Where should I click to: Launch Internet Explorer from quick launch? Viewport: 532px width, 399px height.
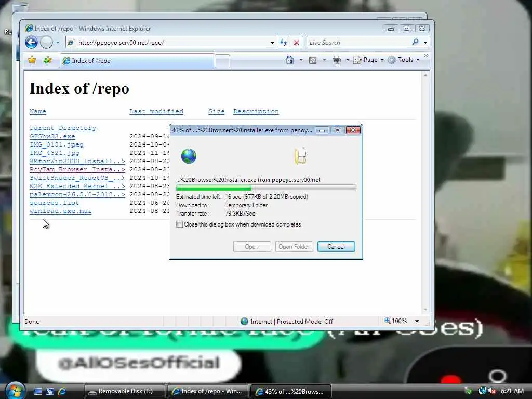[x=62, y=391]
